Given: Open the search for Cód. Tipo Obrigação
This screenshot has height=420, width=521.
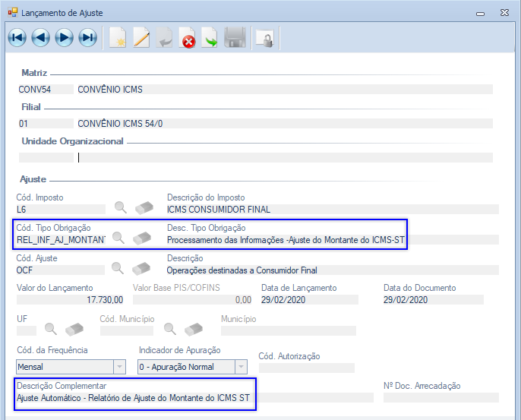Looking at the screenshot, I should 118,238.
